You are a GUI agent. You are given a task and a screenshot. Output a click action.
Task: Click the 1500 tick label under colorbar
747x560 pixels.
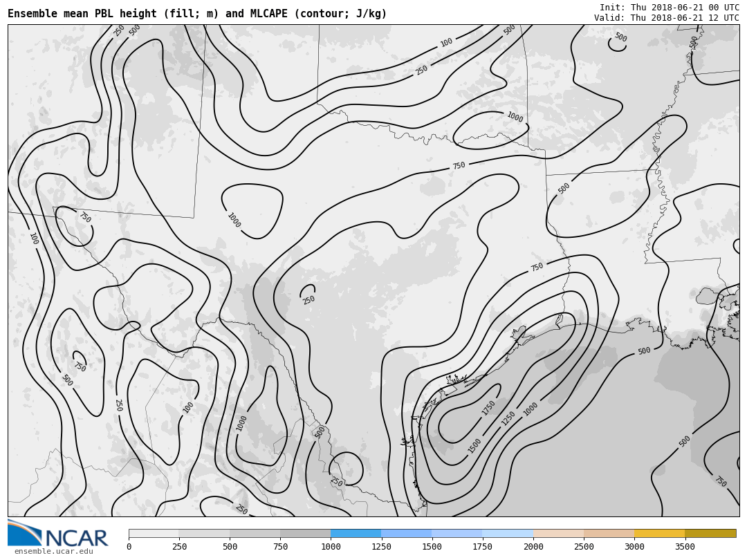pyautogui.click(x=432, y=547)
